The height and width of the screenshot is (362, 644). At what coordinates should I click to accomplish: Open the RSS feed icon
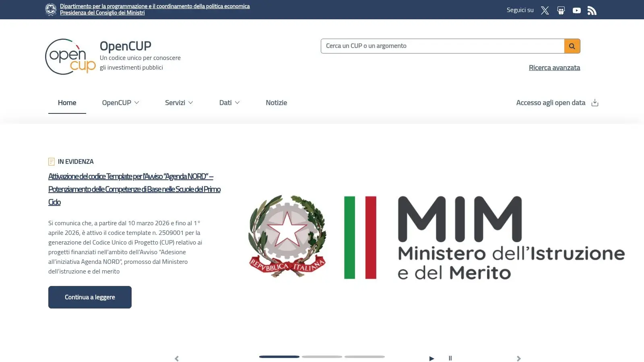[x=592, y=10]
